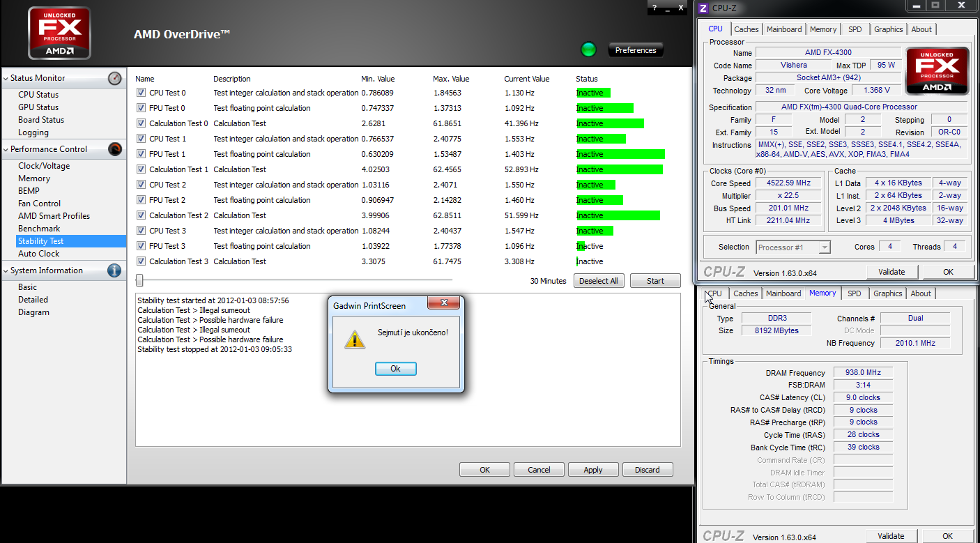
Task: Open the Memory item in OverDrive sidebar
Action: [34, 178]
